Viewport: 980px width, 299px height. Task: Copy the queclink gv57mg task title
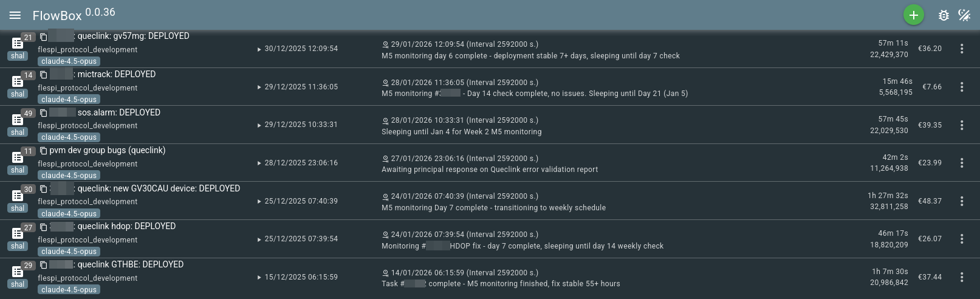[x=43, y=36]
